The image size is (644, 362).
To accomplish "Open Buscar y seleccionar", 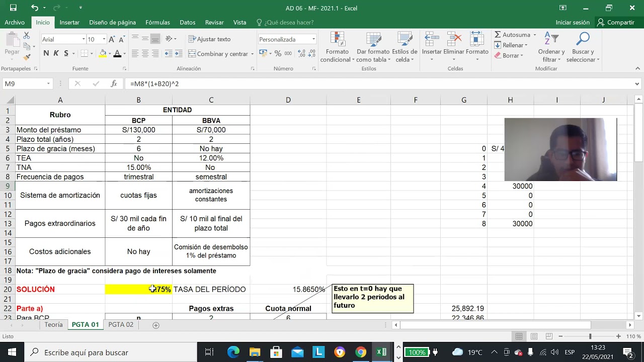I will pyautogui.click(x=583, y=47).
